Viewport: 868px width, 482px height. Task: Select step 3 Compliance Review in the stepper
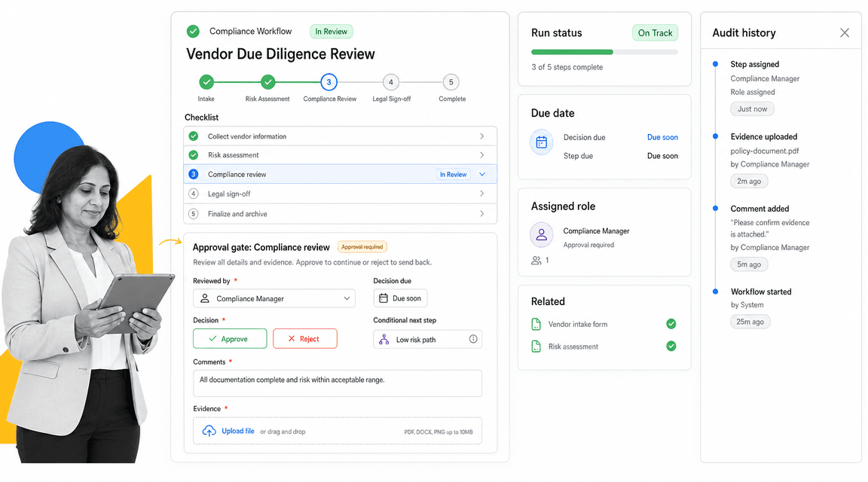[329, 82]
